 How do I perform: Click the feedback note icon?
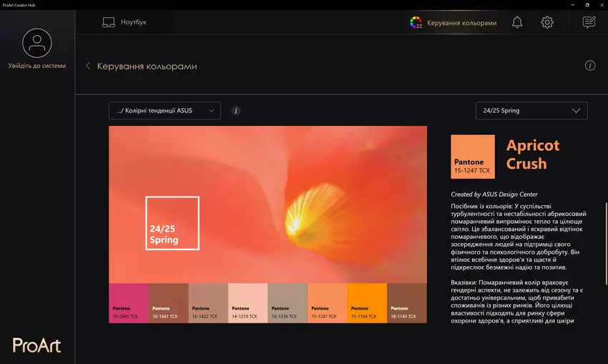pyautogui.click(x=589, y=23)
